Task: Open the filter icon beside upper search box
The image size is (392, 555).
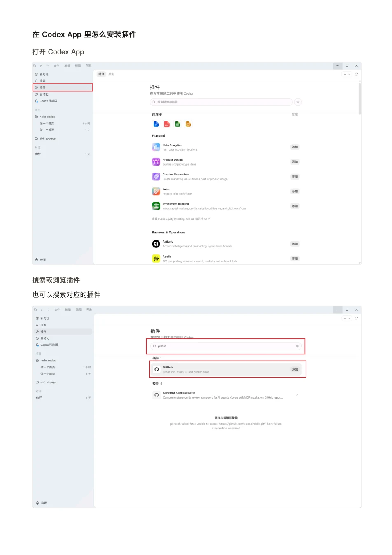Action: [298, 102]
